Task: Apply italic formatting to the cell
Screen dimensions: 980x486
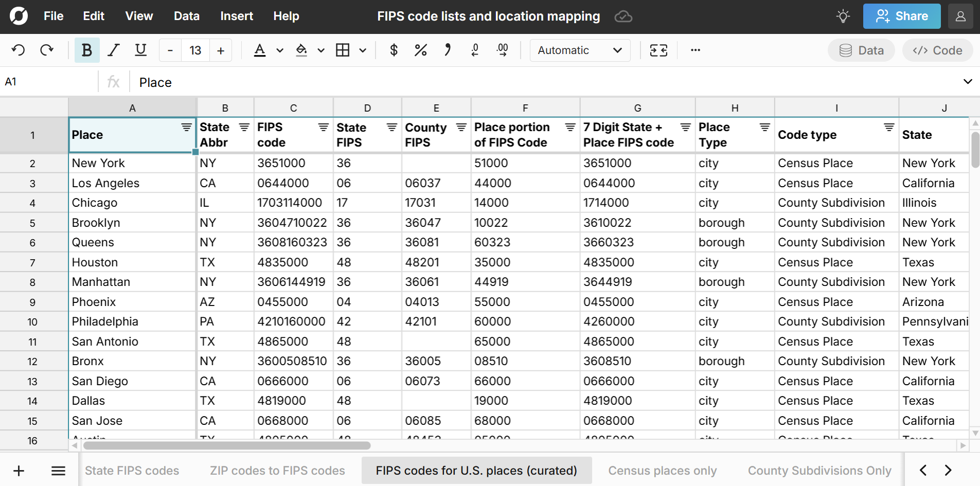Action: pyautogui.click(x=113, y=50)
